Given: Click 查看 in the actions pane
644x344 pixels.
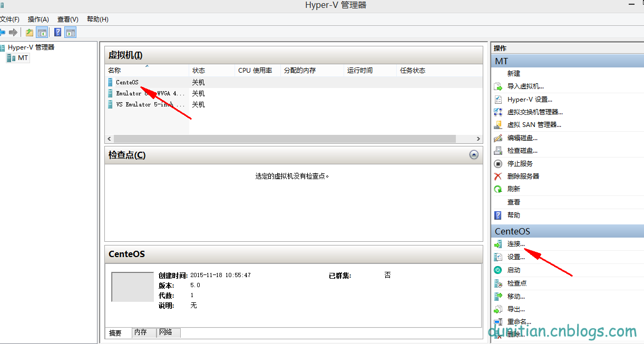Looking at the screenshot, I should 514,202.
